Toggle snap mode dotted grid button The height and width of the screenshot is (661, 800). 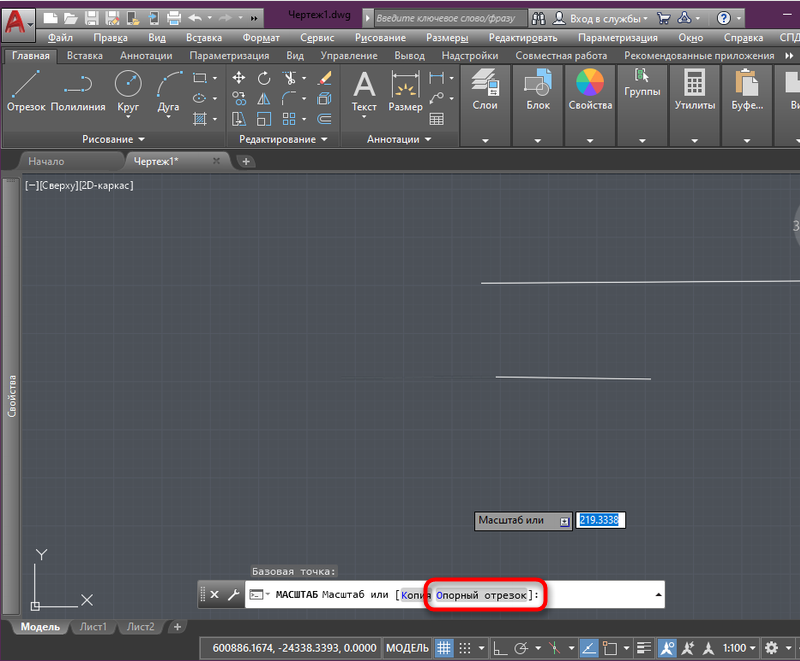click(x=466, y=648)
